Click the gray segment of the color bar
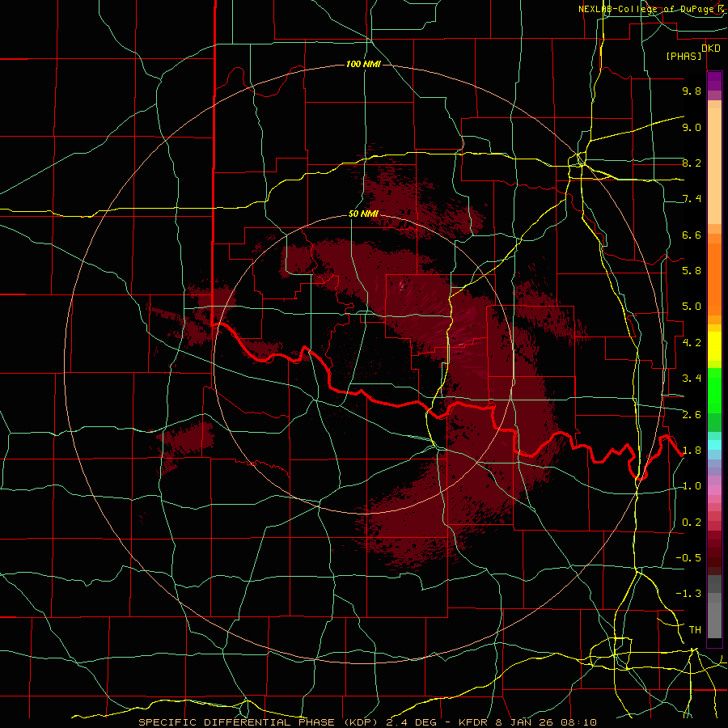This screenshot has height=728, width=728. tap(714, 607)
